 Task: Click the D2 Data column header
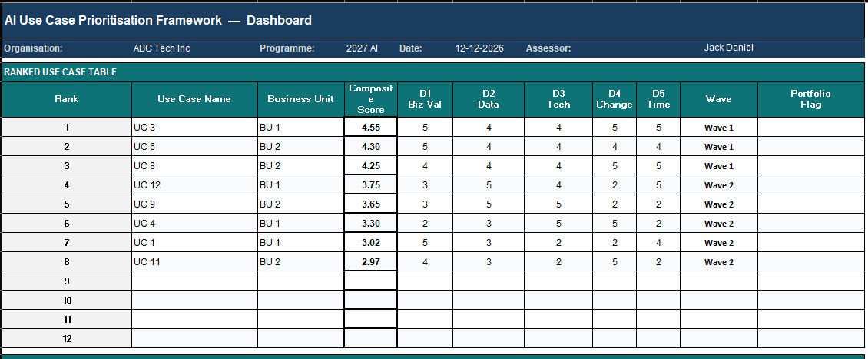489,99
